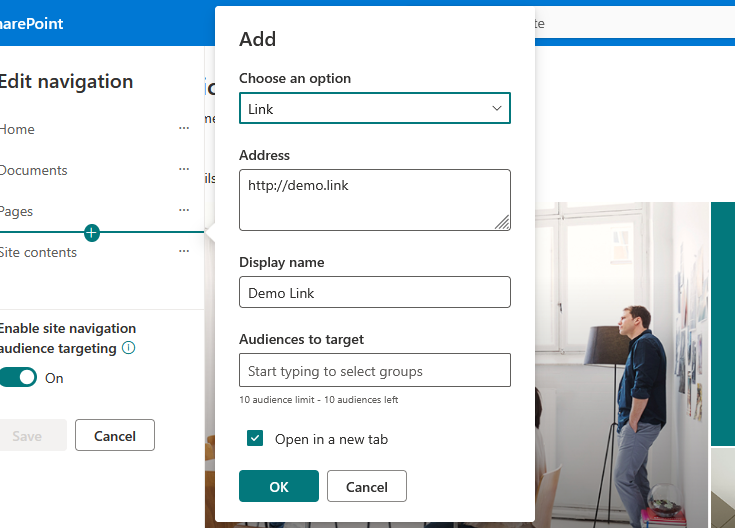
Task: Click the Address text field
Action: point(375,200)
